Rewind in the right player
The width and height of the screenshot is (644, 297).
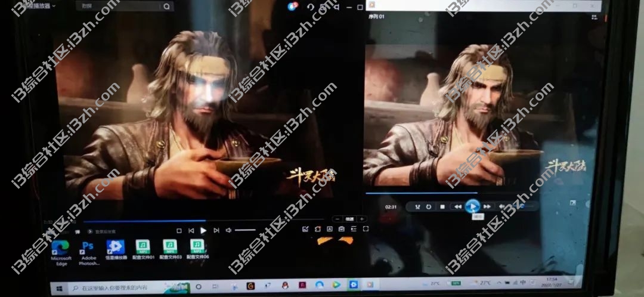(457, 206)
